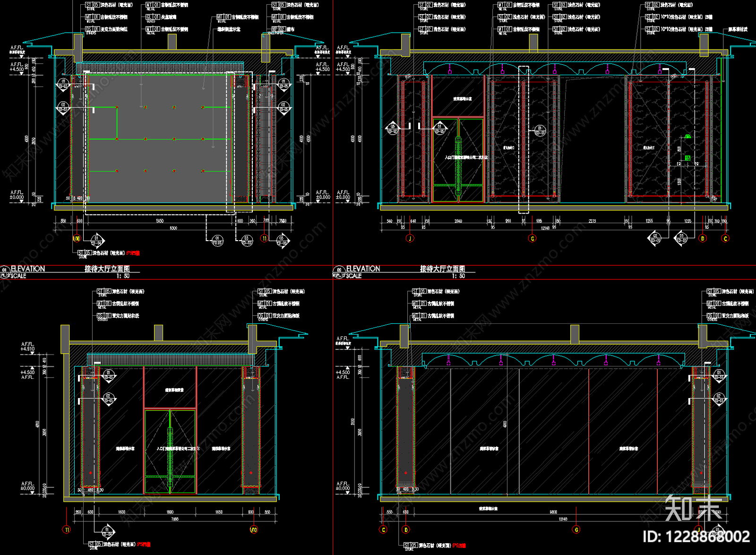Click the 03 ED-05 section arrow marker
The height and width of the screenshot is (555, 756).
[x=282, y=241]
